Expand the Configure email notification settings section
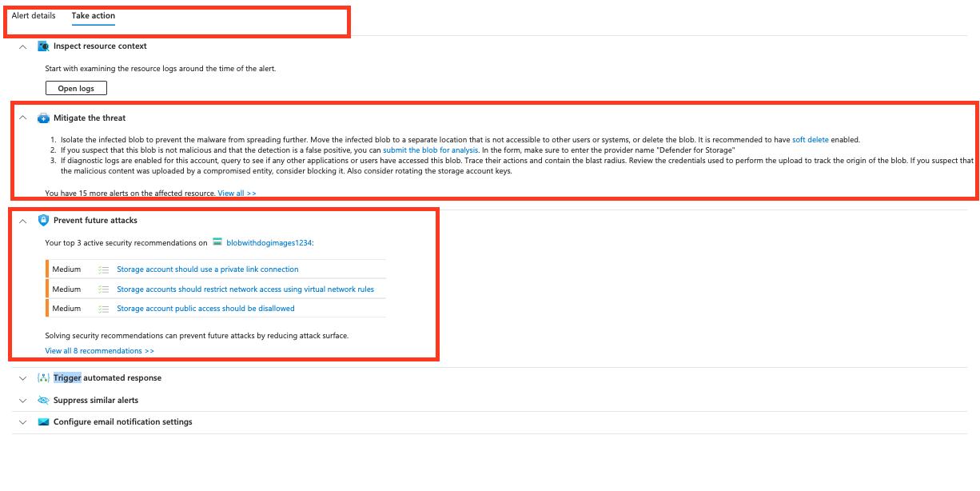The height and width of the screenshot is (491, 980). [22, 421]
